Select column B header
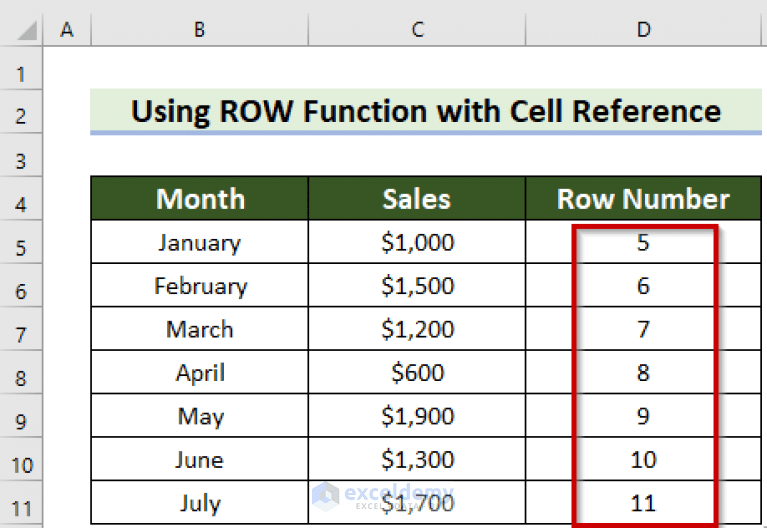 pyautogui.click(x=200, y=30)
